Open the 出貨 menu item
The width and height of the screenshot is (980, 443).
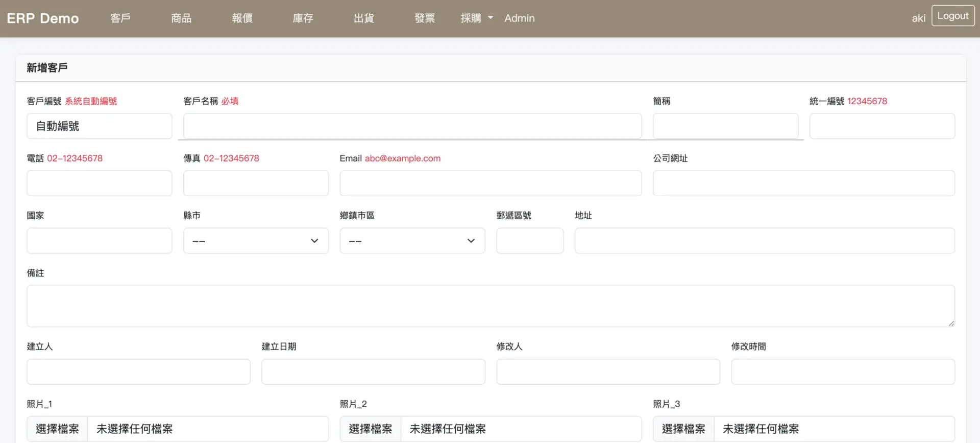(364, 18)
